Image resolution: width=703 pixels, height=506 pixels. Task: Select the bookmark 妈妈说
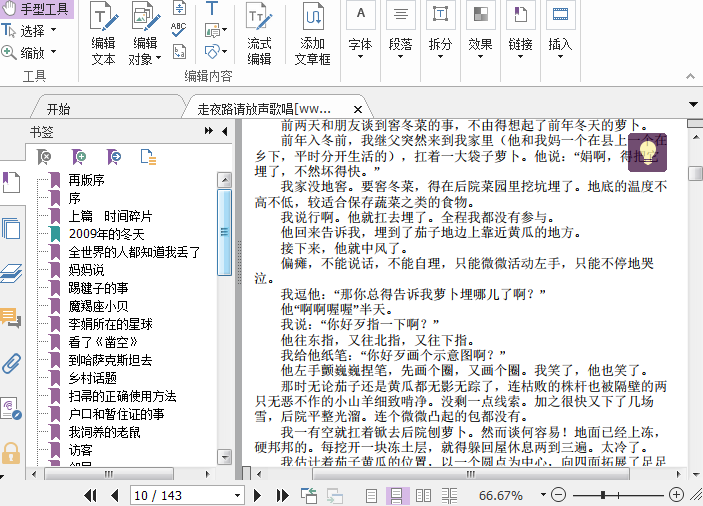pos(87,270)
